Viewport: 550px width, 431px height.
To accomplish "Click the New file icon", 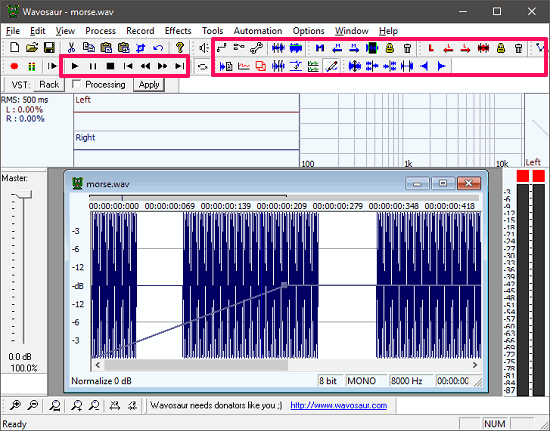I will pos(14,47).
